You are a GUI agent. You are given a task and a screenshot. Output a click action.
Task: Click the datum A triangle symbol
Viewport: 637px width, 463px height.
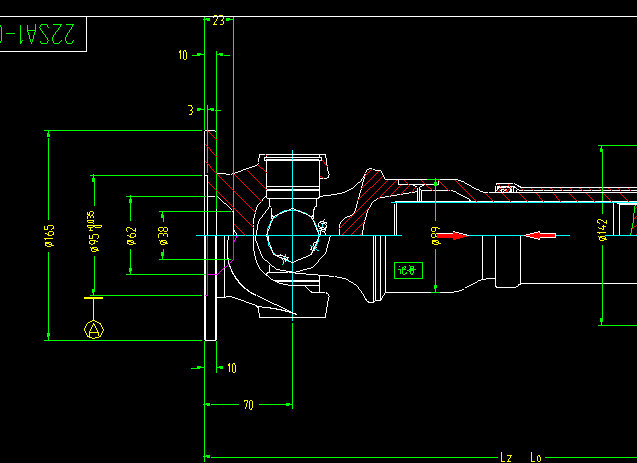[94, 329]
